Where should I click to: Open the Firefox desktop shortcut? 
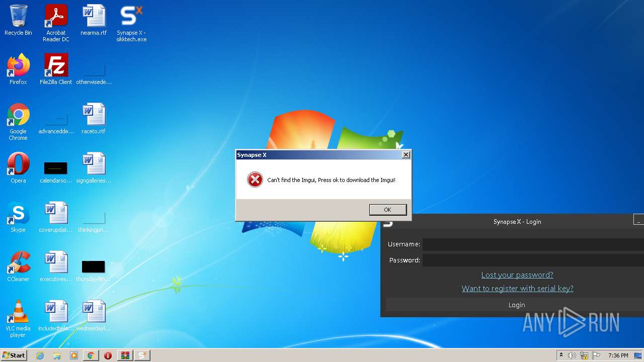[18, 69]
